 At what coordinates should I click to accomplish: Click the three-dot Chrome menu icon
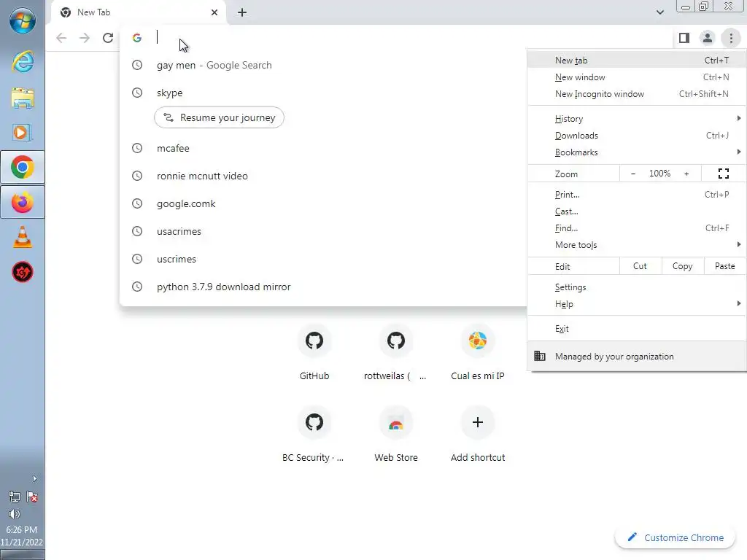pos(731,38)
